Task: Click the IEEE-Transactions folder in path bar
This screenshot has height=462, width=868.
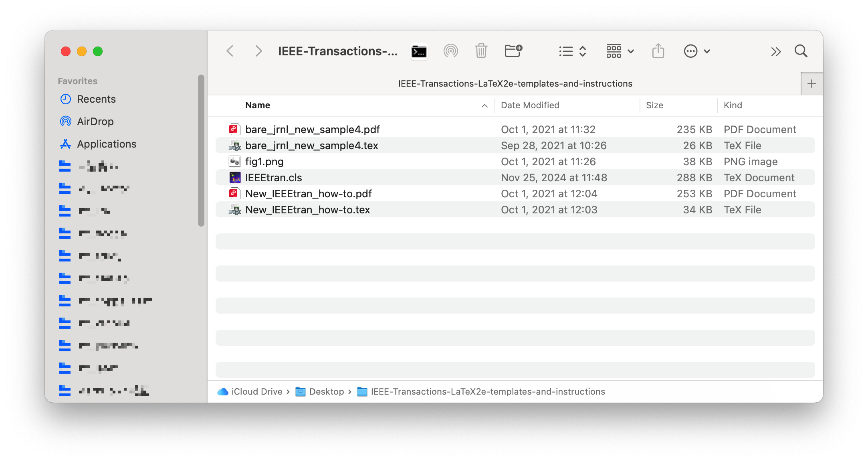Action: click(481, 391)
